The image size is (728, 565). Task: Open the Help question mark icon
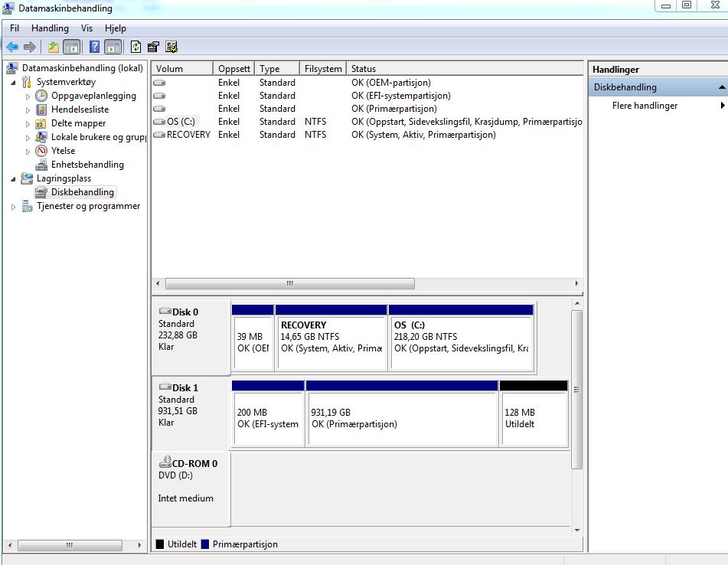94,47
